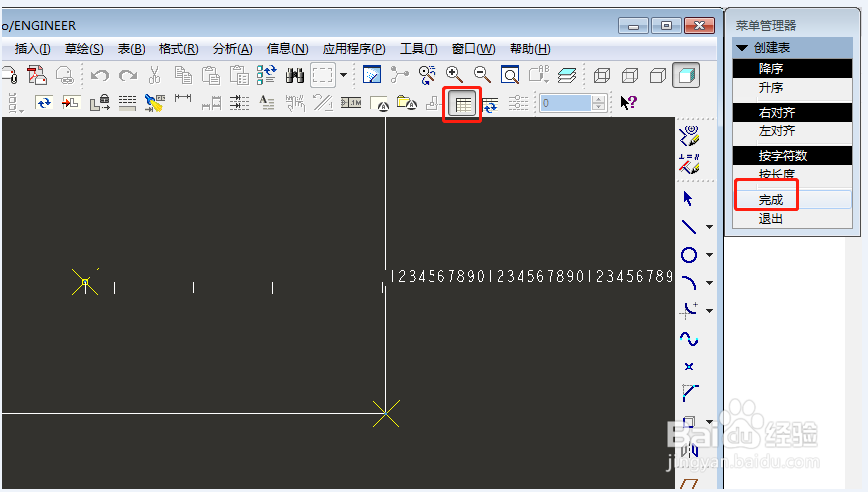
Task: Click the Insert Table icon
Action: 462,104
